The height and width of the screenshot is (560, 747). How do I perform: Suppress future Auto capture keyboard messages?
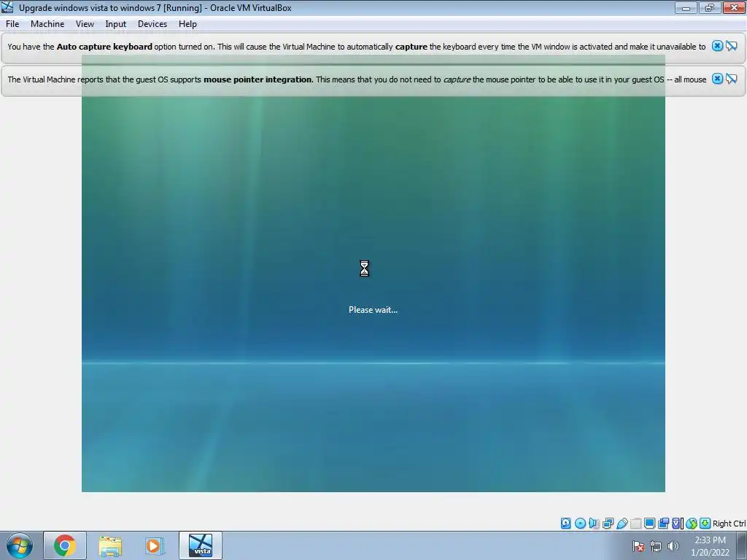point(732,46)
